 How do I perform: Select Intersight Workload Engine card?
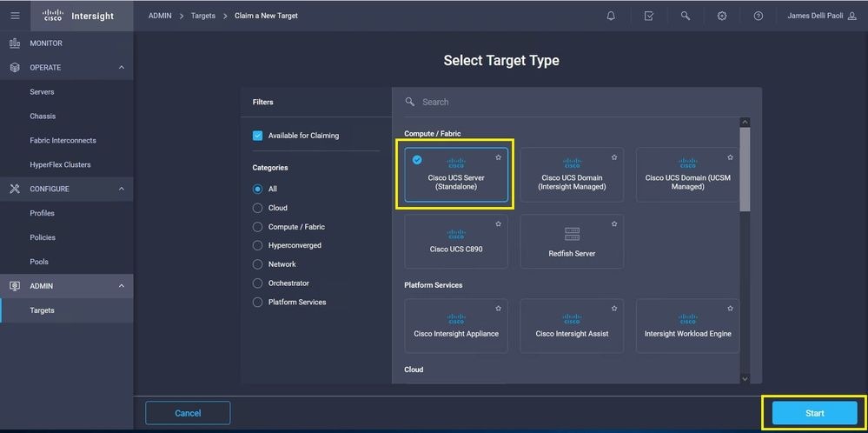point(687,325)
